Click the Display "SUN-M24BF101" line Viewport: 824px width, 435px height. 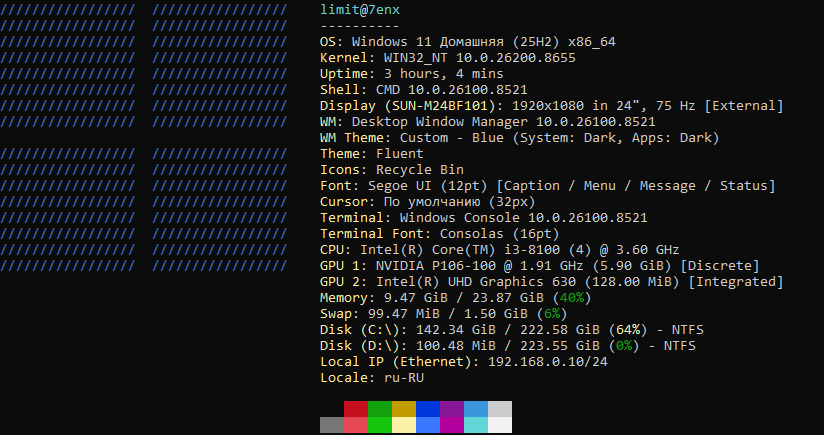pyautogui.click(x=552, y=106)
